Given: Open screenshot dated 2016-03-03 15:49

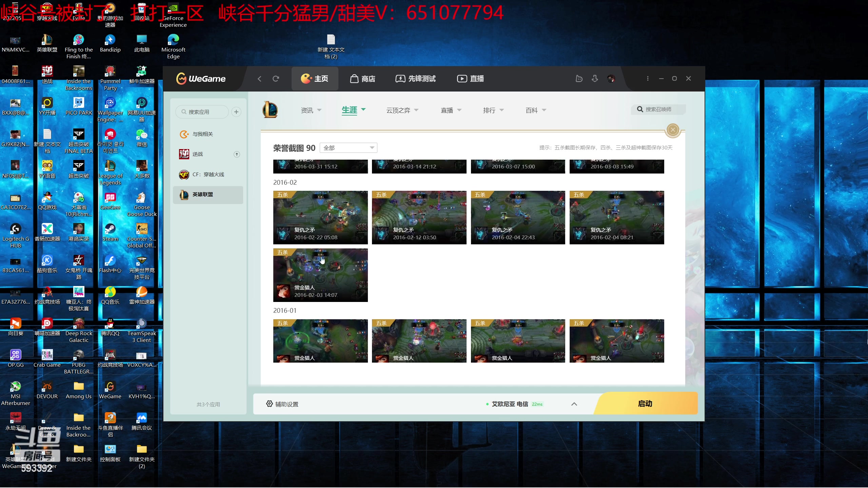Looking at the screenshot, I should [x=617, y=166].
